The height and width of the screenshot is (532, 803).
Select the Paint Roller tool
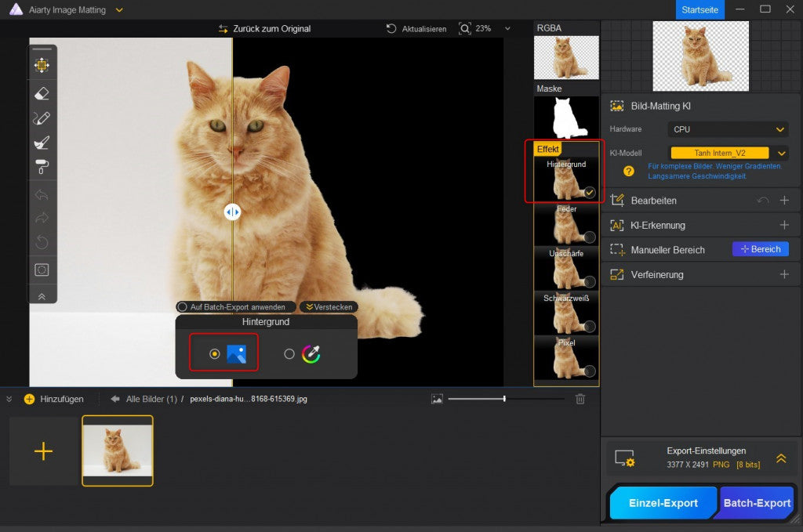click(42, 166)
